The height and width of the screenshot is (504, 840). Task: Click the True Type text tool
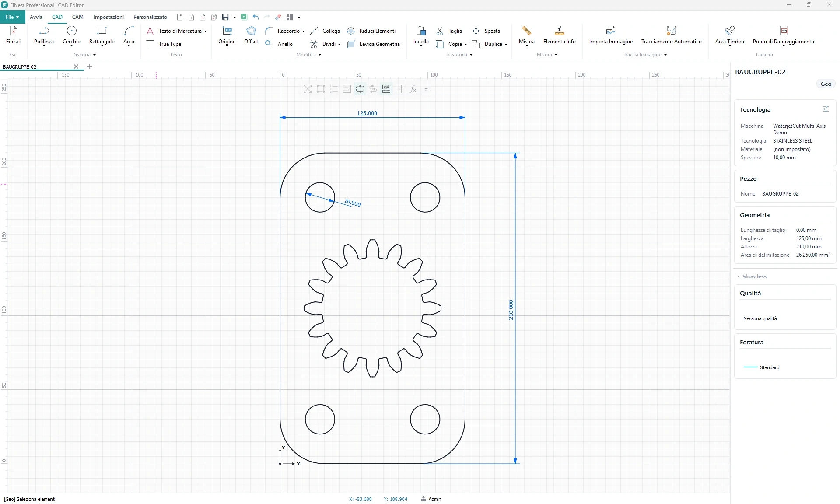[164, 44]
